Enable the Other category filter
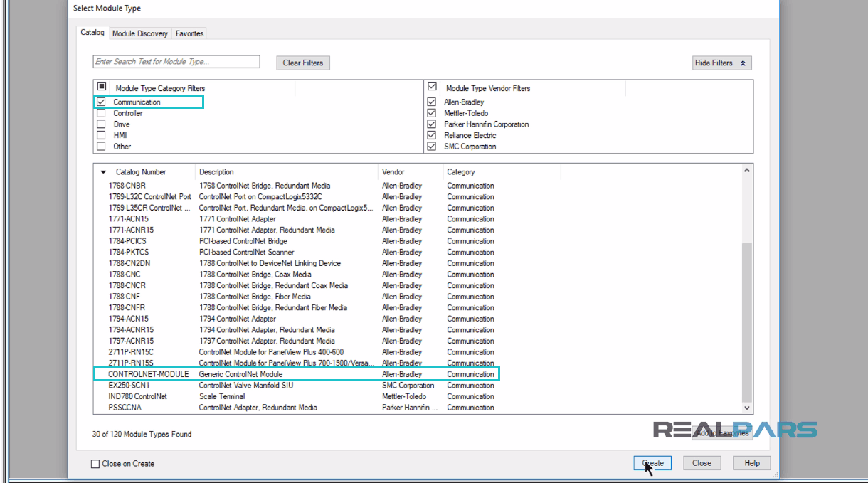This screenshot has width=868, height=483. point(101,147)
